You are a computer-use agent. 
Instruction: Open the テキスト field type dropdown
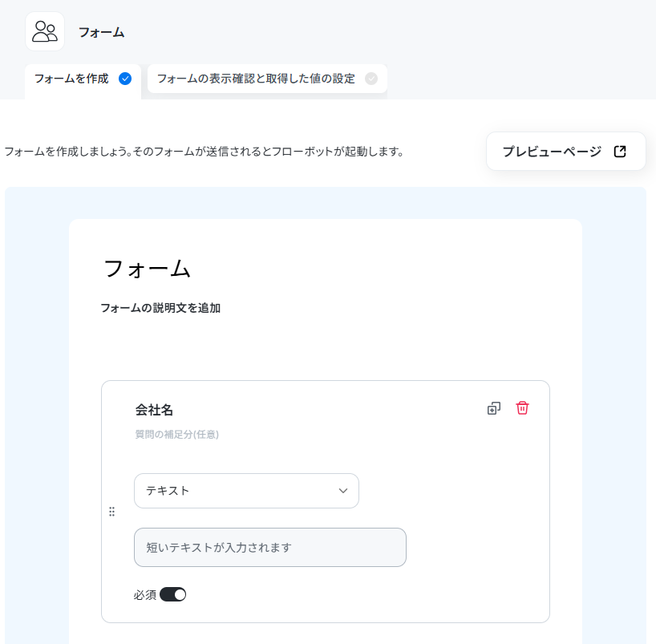point(246,491)
